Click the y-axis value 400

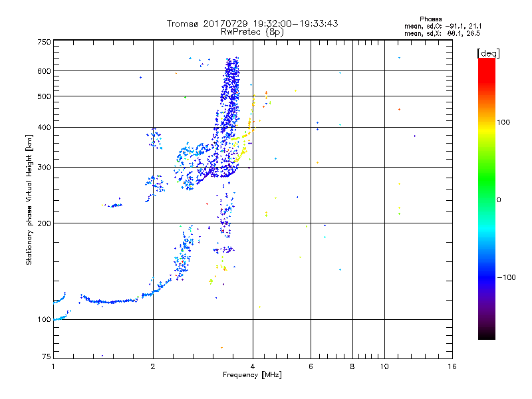(44, 127)
